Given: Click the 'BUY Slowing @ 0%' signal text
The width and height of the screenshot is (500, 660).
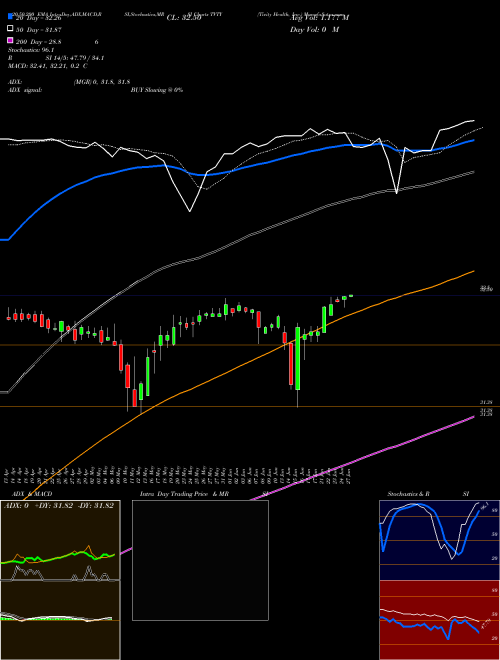Looking at the screenshot, I should 157,90.
